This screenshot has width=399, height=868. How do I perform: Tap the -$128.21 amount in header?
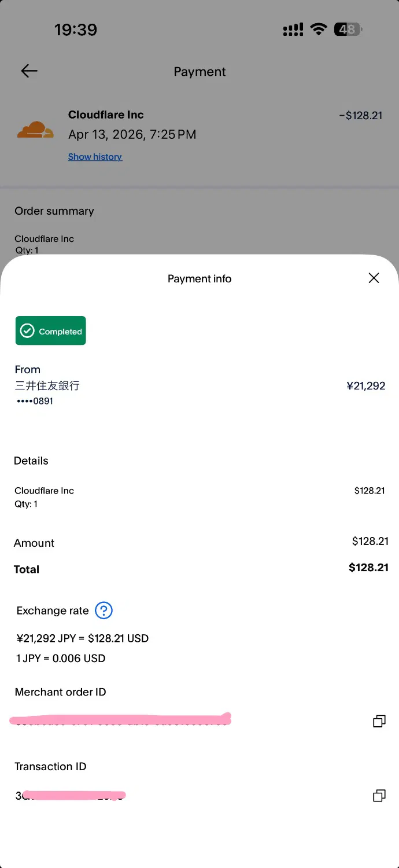(361, 116)
